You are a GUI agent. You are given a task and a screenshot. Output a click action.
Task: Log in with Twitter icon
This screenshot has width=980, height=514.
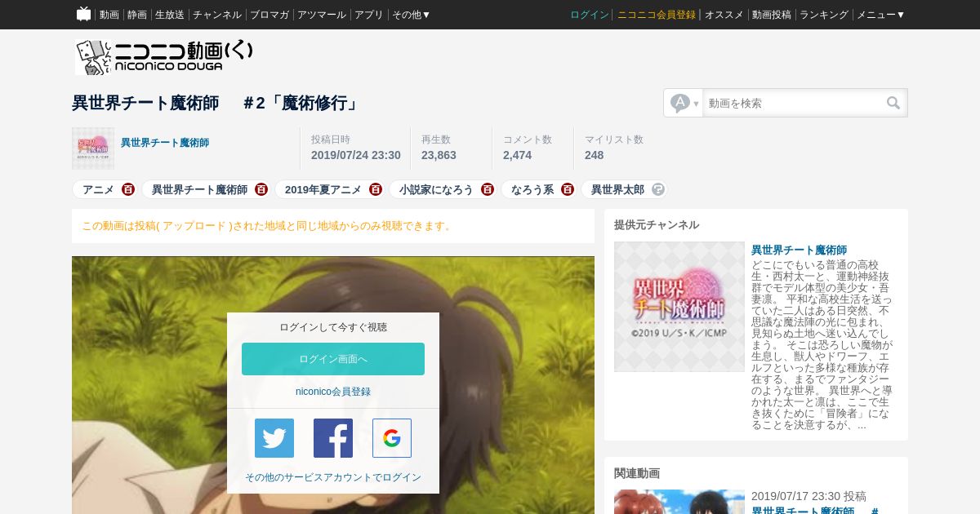point(274,438)
